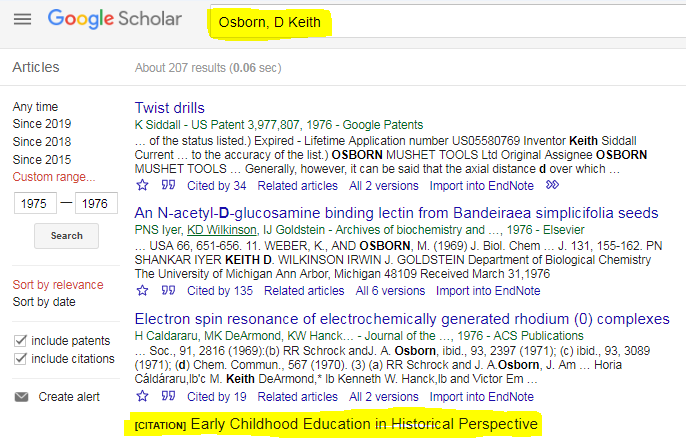Open cite dialog for lectin article
This screenshot has width=686, height=438.
tap(168, 290)
